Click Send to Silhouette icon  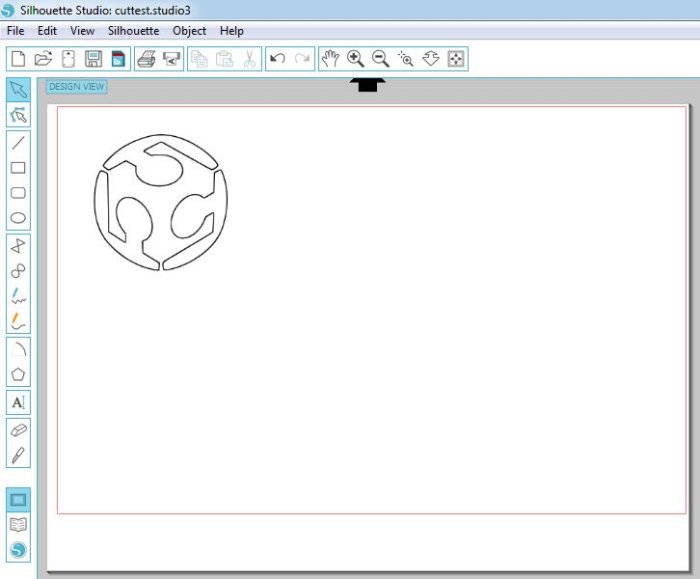tap(171, 58)
